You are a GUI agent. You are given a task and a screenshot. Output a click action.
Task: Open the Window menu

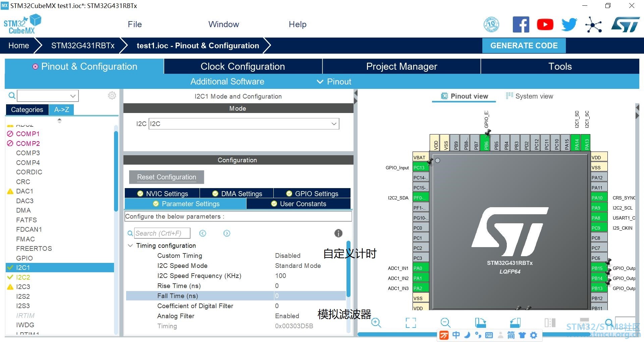[224, 24]
